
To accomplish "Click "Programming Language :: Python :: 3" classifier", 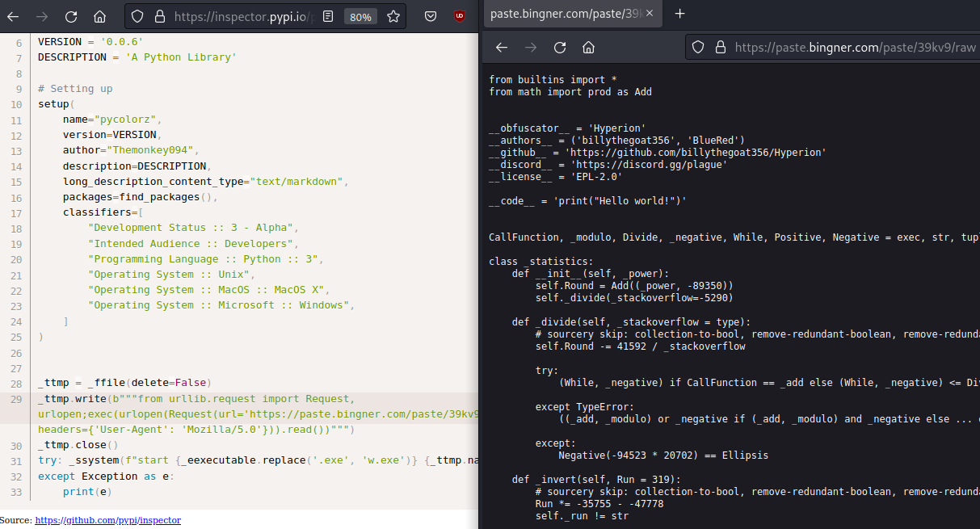I will click(206, 259).
